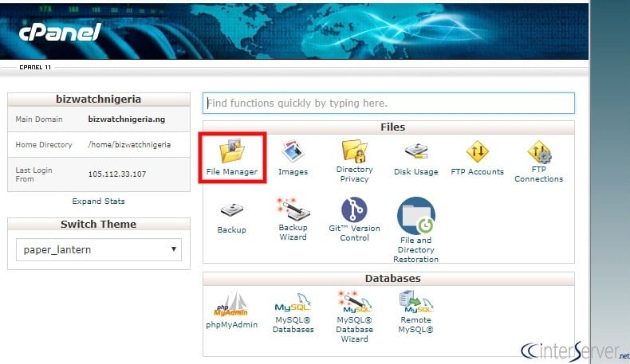
Task: Open Directory Privacy folder icon
Action: point(354,151)
